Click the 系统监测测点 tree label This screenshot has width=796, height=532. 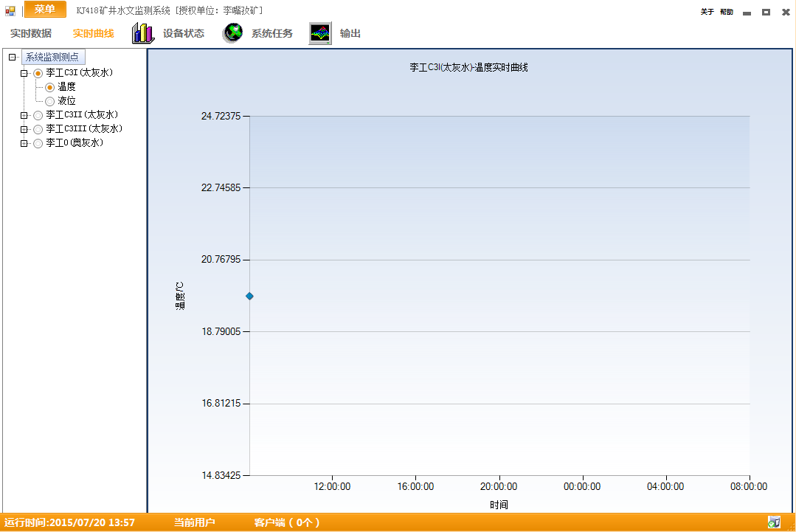[52, 57]
